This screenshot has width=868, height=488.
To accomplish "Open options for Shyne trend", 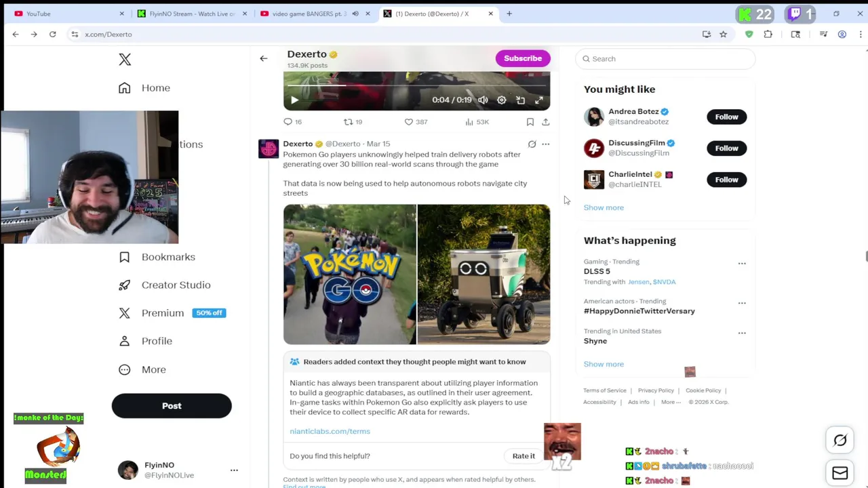I will 742,333.
